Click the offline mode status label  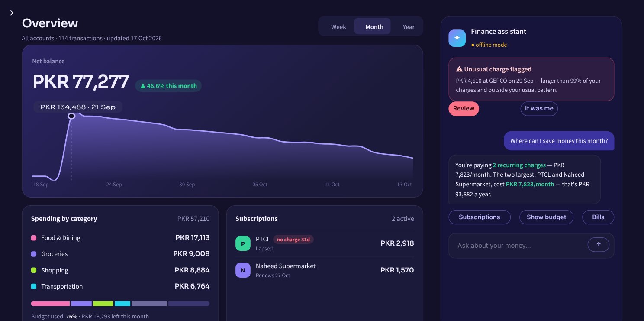(x=489, y=45)
